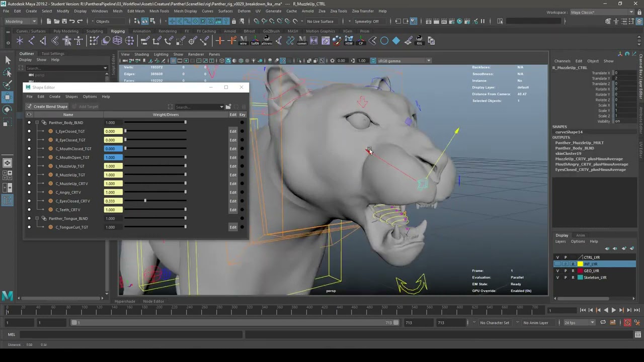The height and width of the screenshot is (362, 644).
Task: Click the wire shelf icon
Action: [244, 41]
